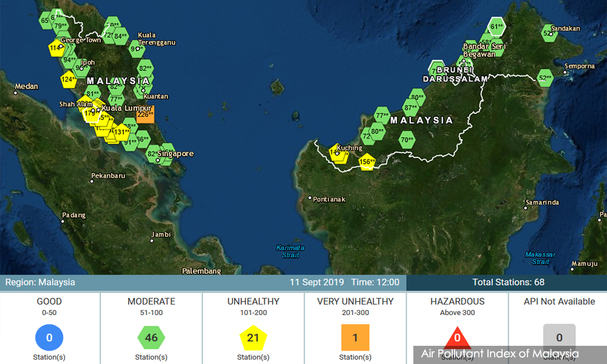Open the 82 station beside Singapore label
607x364 pixels.
pos(153,154)
